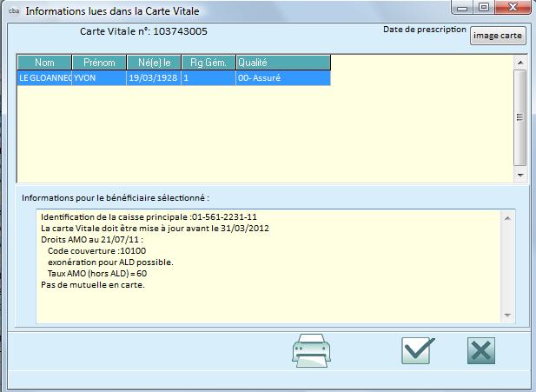
Task: Sort by the Prénom column header
Action: 99,63
